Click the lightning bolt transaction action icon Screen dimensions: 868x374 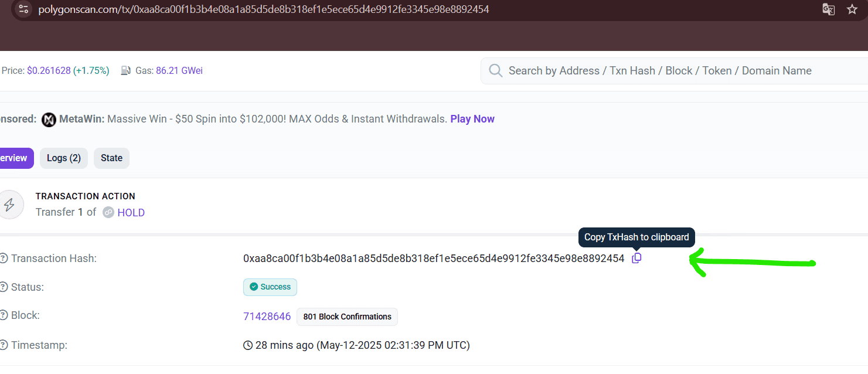(9, 205)
